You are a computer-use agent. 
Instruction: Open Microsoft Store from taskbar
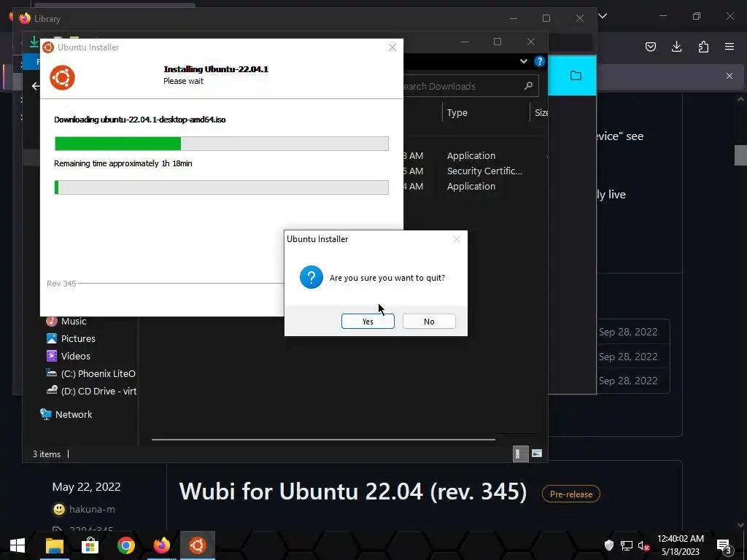tap(90, 545)
